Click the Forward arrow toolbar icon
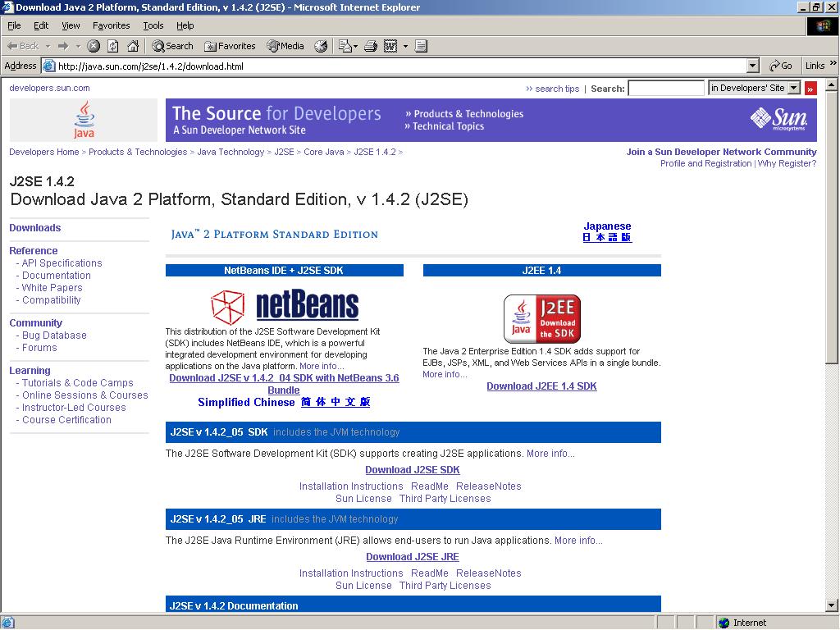The height and width of the screenshot is (630, 840). [63, 46]
